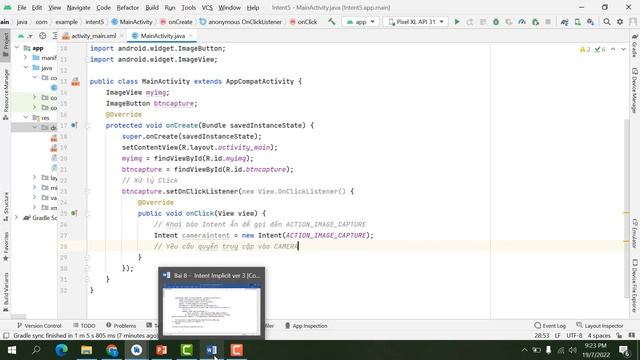This screenshot has width=640, height=360.
Task: Click the 4 spaces indent status entry
Action: click(x=599, y=336)
